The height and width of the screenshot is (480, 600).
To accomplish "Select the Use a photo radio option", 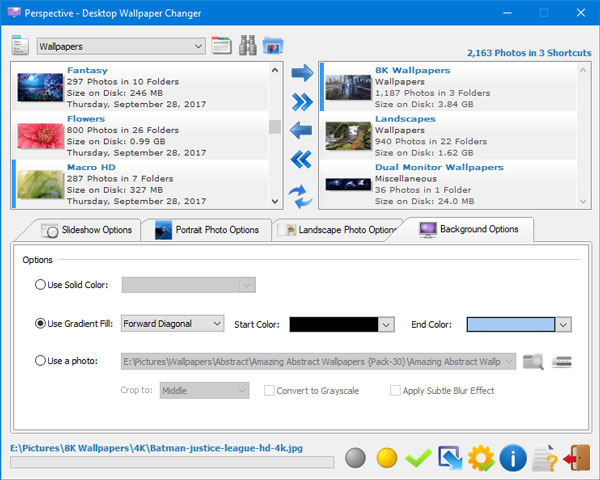I will pyautogui.click(x=41, y=361).
